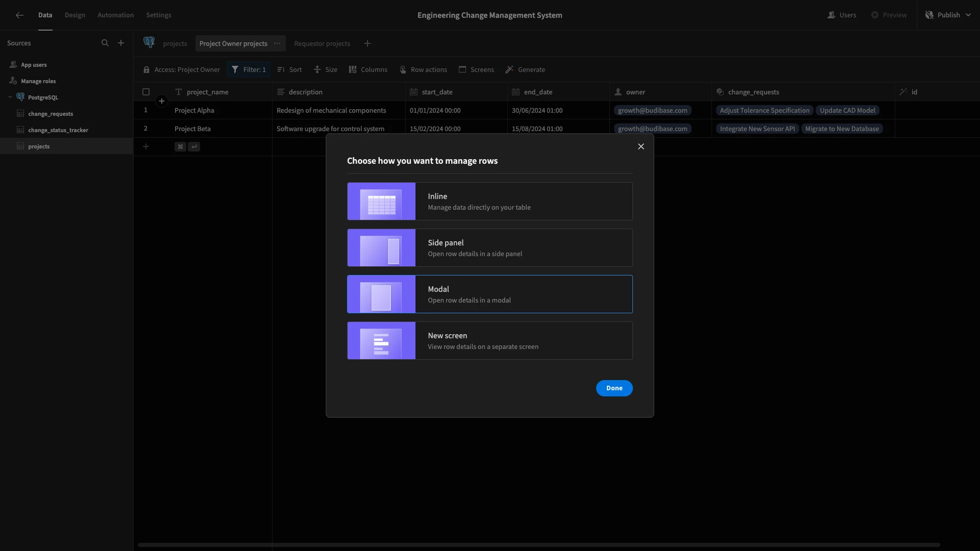
Task: Expand the Publish dropdown chevron
Action: click(968, 15)
